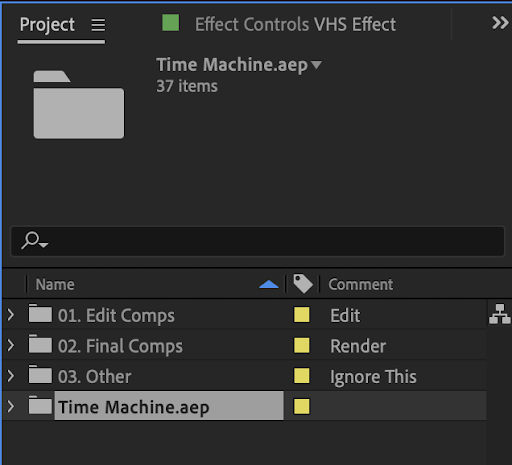
Task: Click yellow label swatch of Time Machine.aep
Action: 302,407
